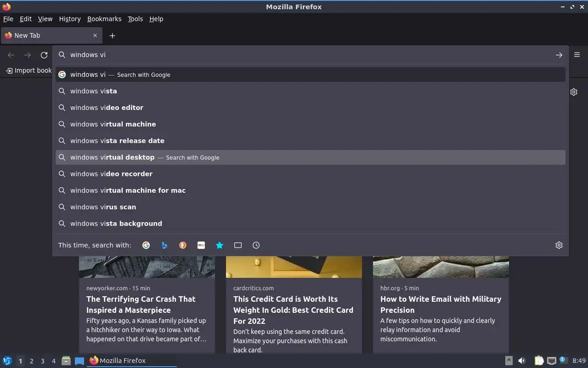This screenshot has width=588, height=368.
Task: Switch to workspace 1 in taskbar
Action: (x=20, y=361)
